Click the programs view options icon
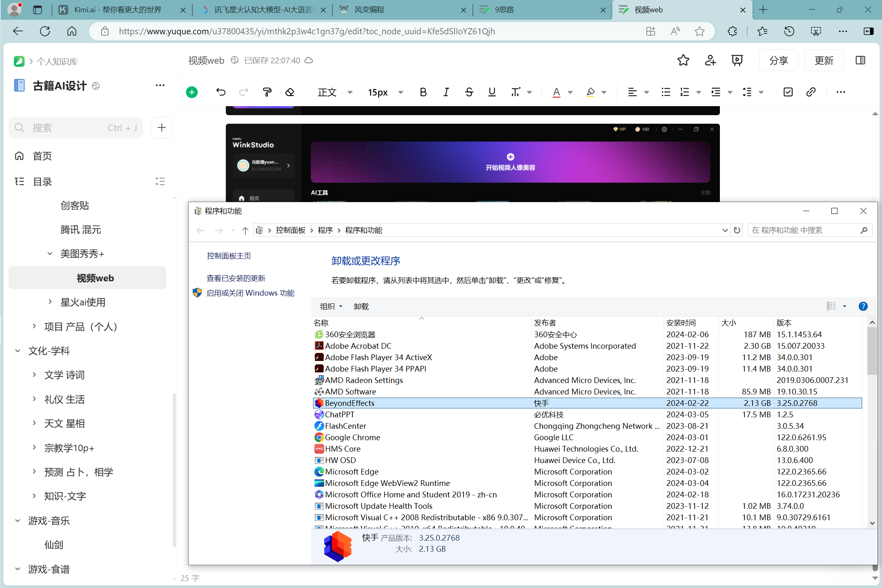The width and height of the screenshot is (882, 588). coord(831,306)
